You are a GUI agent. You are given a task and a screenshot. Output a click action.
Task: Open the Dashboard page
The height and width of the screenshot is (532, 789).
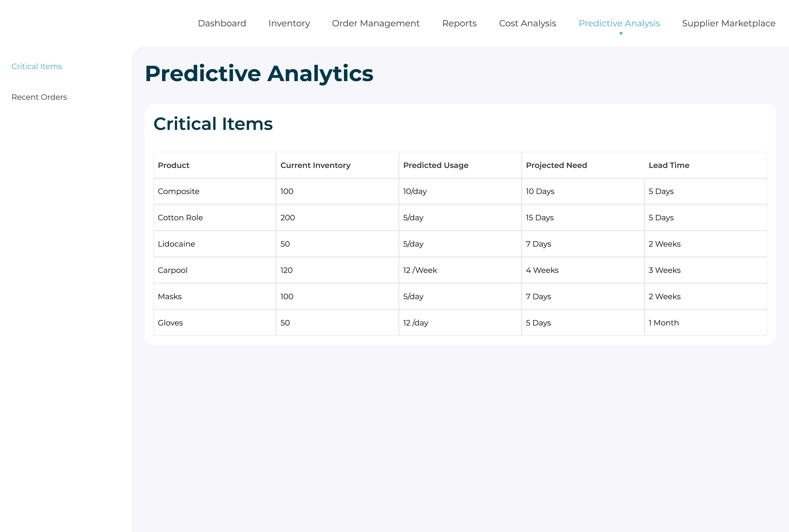click(222, 23)
